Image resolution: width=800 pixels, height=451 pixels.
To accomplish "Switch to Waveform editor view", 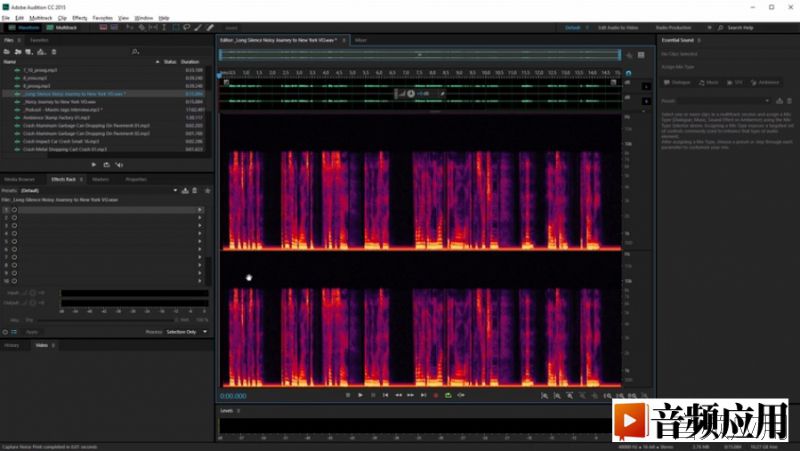I will click(x=24, y=28).
